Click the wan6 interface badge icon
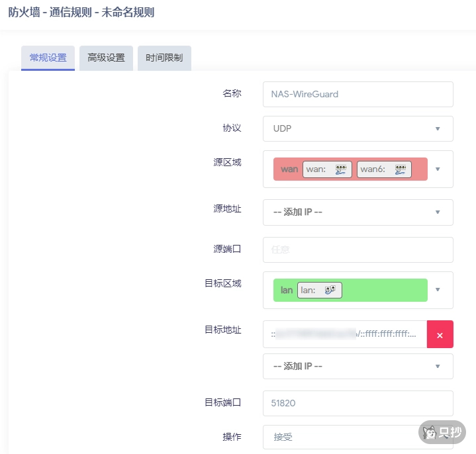The height and width of the screenshot is (454, 476). pos(401,169)
